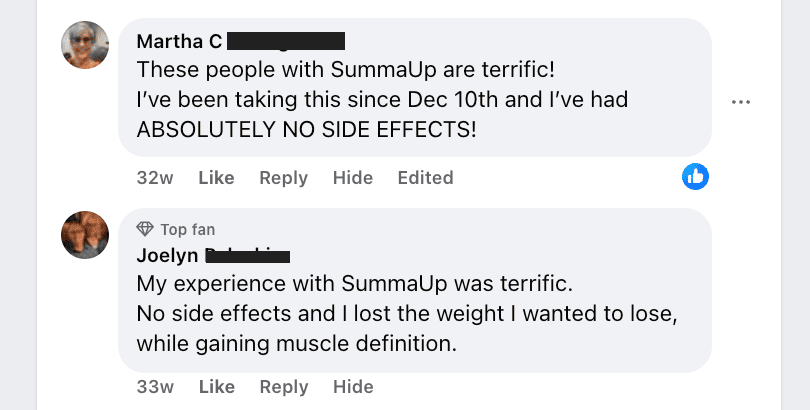Viewport: 810px width, 410px height.
Task: Click 'while gaining muscle definition' comment text
Action: [x=296, y=345]
